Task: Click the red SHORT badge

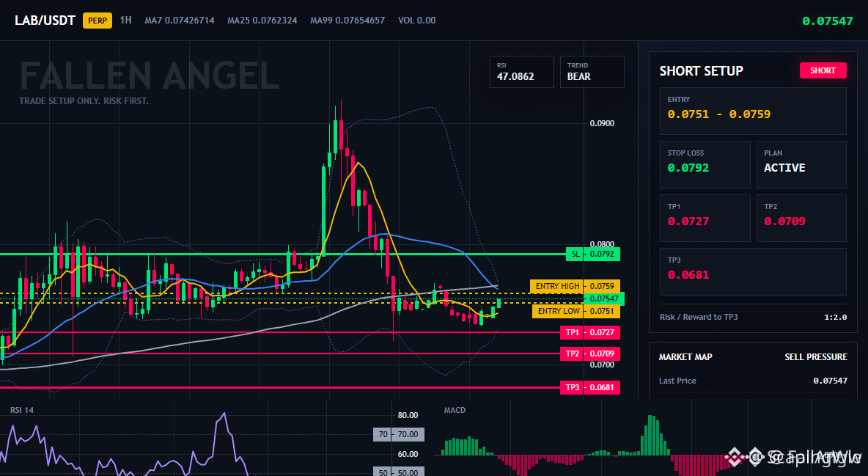Action: click(x=823, y=70)
